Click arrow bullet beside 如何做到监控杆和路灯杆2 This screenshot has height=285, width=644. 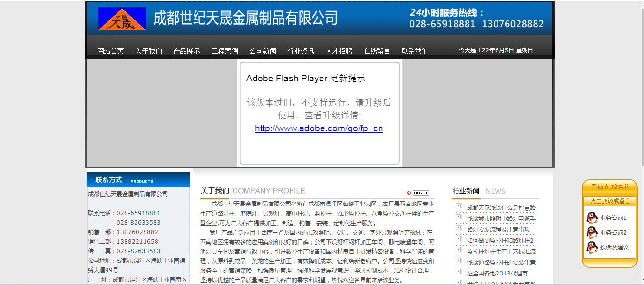tap(459, 239)
